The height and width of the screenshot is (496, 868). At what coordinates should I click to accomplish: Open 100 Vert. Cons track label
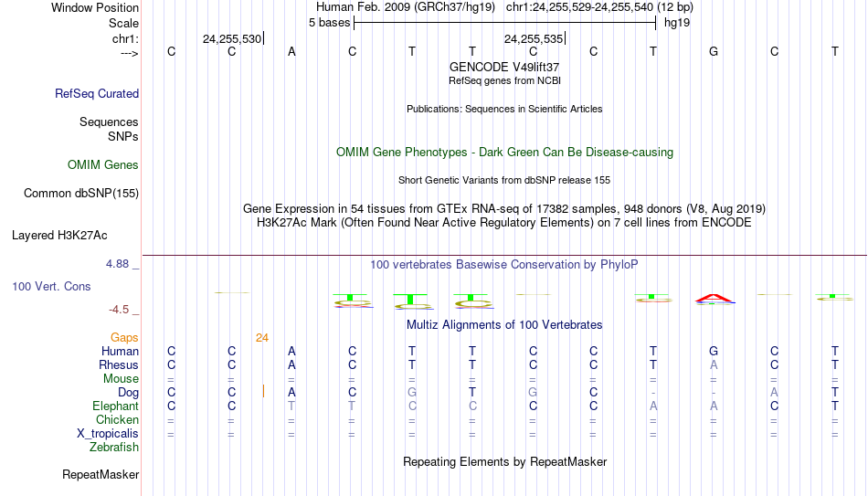(x=51, y=286)
